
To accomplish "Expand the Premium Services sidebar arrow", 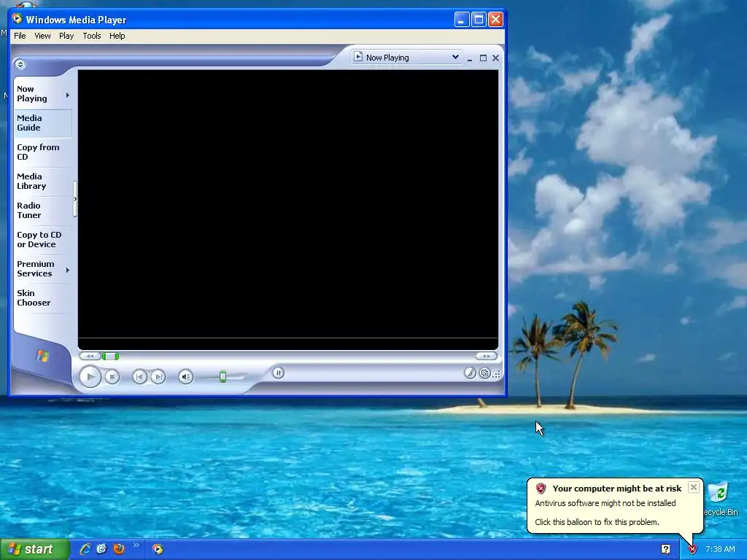I will (x=68, y=270).
